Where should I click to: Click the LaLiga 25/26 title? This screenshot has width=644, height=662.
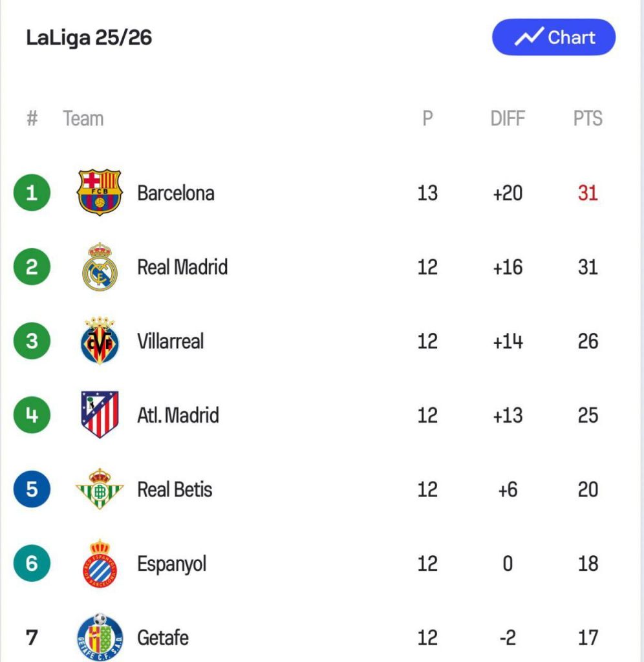coord(89,37)
